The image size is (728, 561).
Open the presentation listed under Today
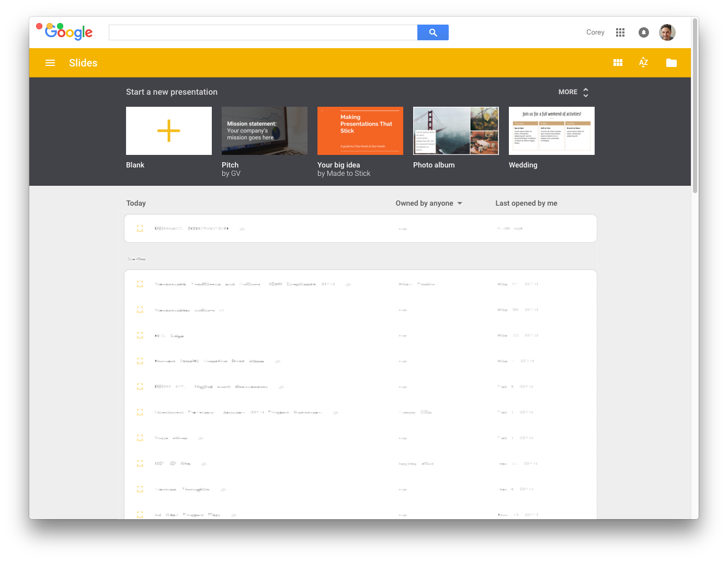pyautogui.click(x=360, y=229)
